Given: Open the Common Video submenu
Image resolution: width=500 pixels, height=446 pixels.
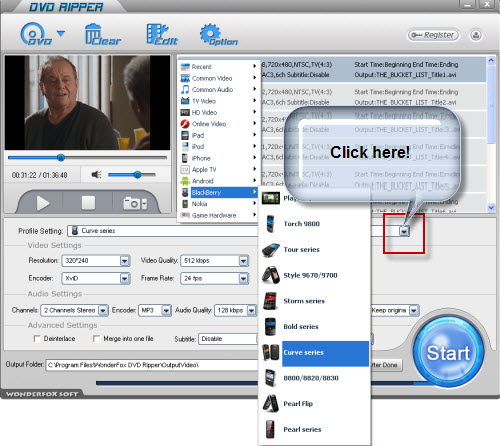Looking at the screenshot, I should click(x=218, y=78).
